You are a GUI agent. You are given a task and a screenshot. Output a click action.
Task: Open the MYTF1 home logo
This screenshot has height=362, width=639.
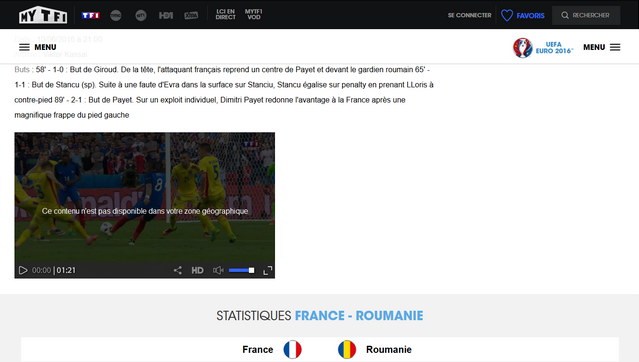(43, 15)
